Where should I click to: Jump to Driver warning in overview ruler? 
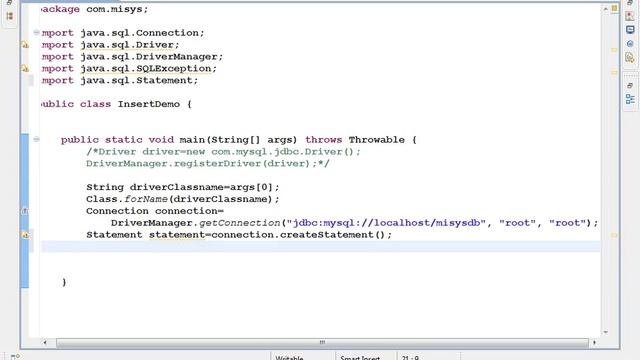point(614,50)
